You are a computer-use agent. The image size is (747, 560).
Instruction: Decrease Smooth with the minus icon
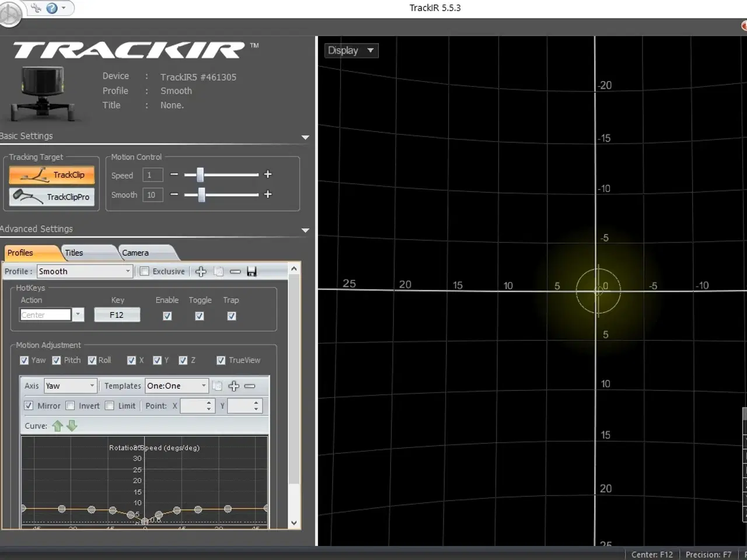pos(174,194)
